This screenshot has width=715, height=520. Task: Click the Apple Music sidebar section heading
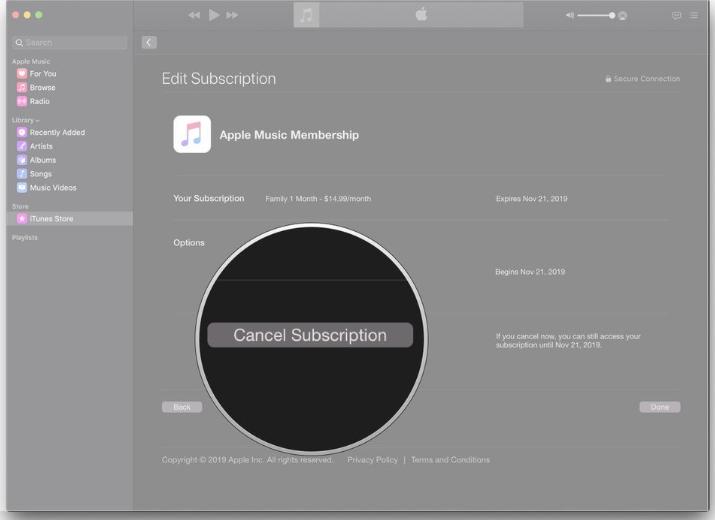31,61
